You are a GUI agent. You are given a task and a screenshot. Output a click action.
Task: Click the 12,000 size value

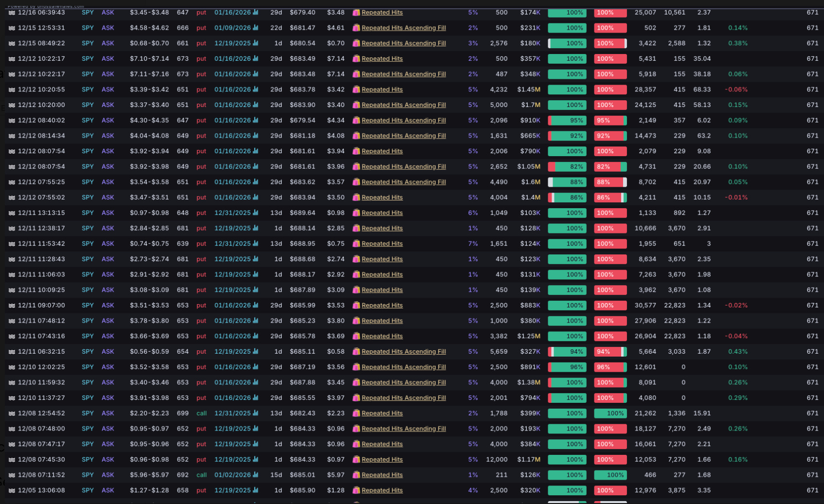[x=497, y=459]
